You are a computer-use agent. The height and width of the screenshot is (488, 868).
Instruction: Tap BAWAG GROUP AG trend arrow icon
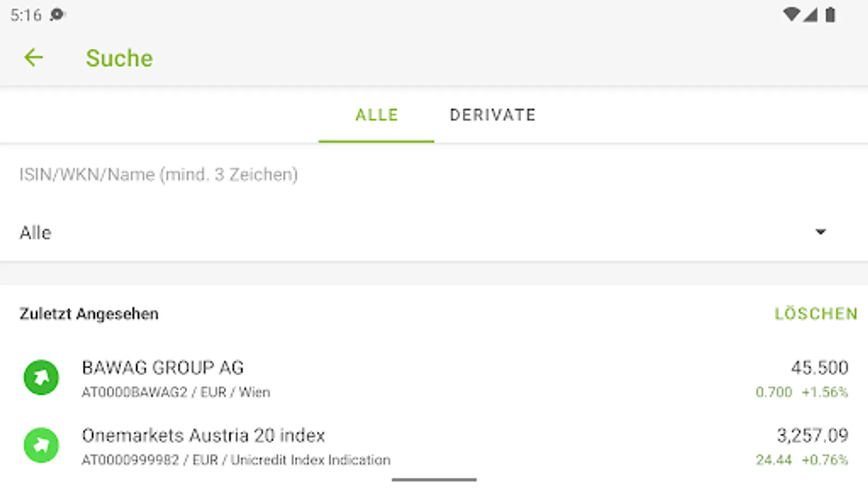41,377
